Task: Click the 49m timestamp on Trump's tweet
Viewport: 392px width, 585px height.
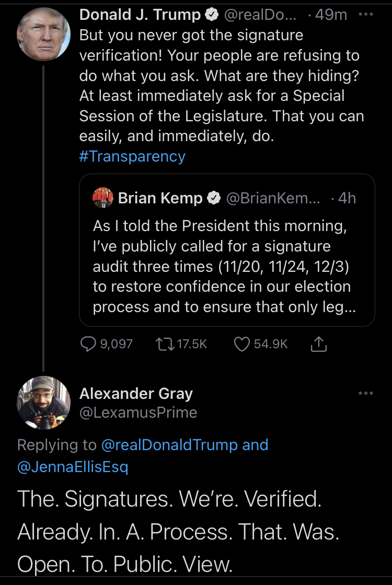Action: 331,15
